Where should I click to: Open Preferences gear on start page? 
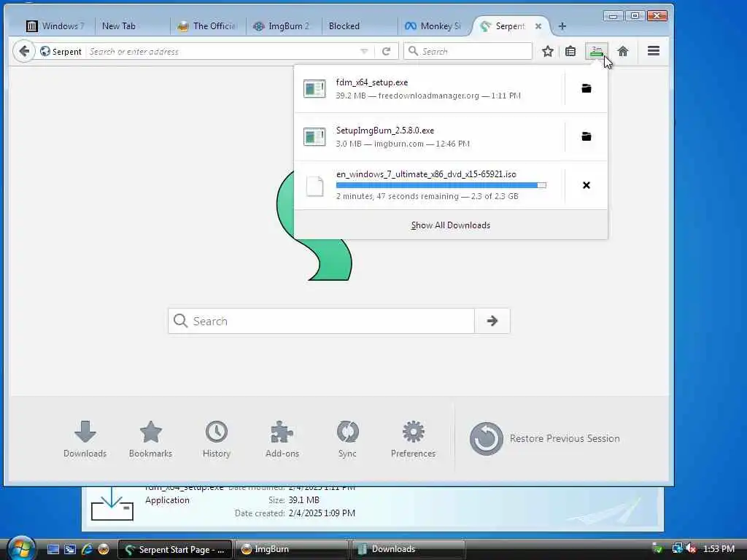413,439
